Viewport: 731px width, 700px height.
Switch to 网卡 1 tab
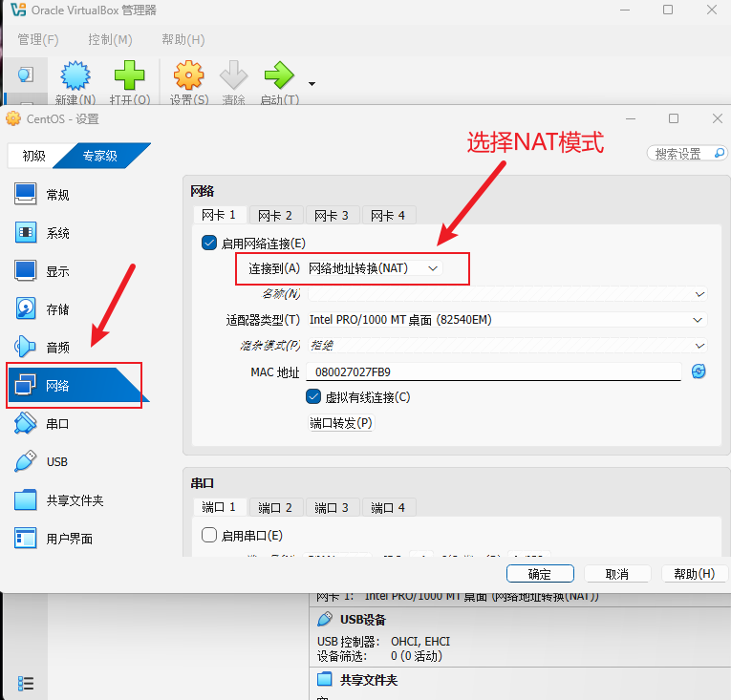pos(220,215)
